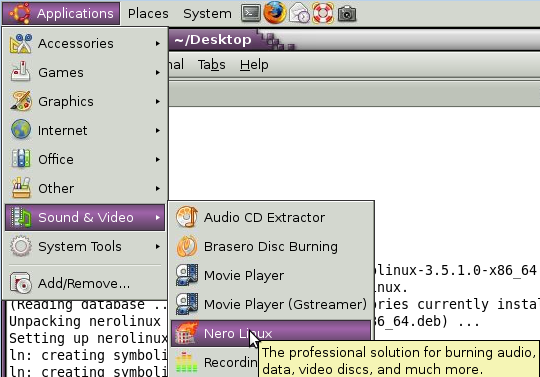Image resolution: width=540 pixels, height=377 pixels.
Task: Launch Firefox from top panel icon
Action: (x=275, y=13)
